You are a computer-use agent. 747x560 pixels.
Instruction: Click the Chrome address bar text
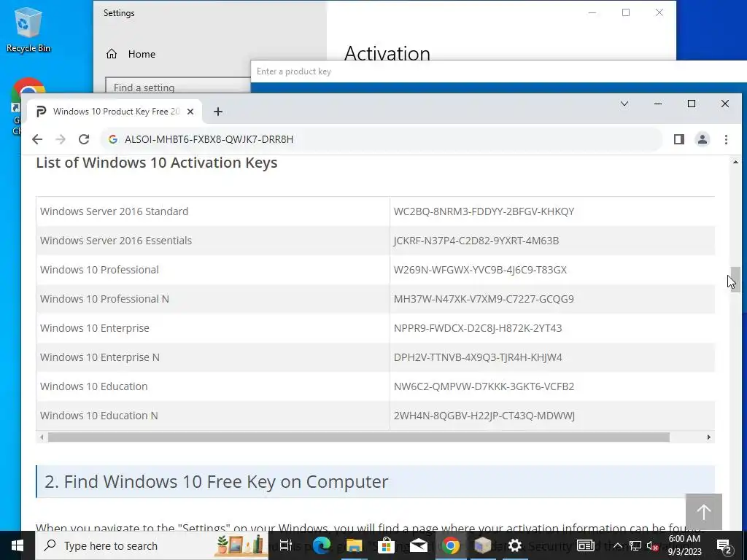pos(209,139)
